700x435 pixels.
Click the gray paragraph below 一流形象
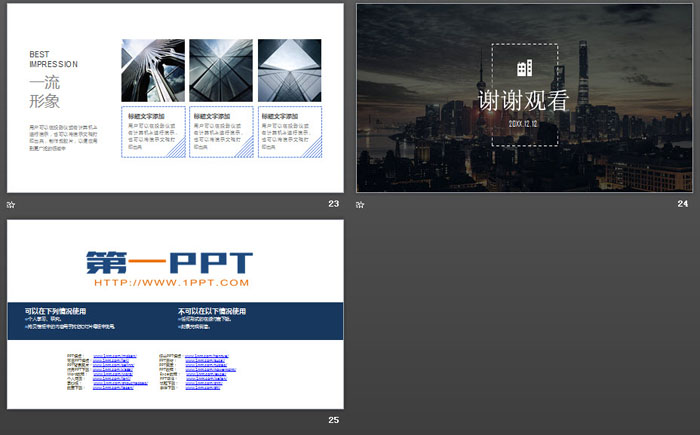coord(63,138)
